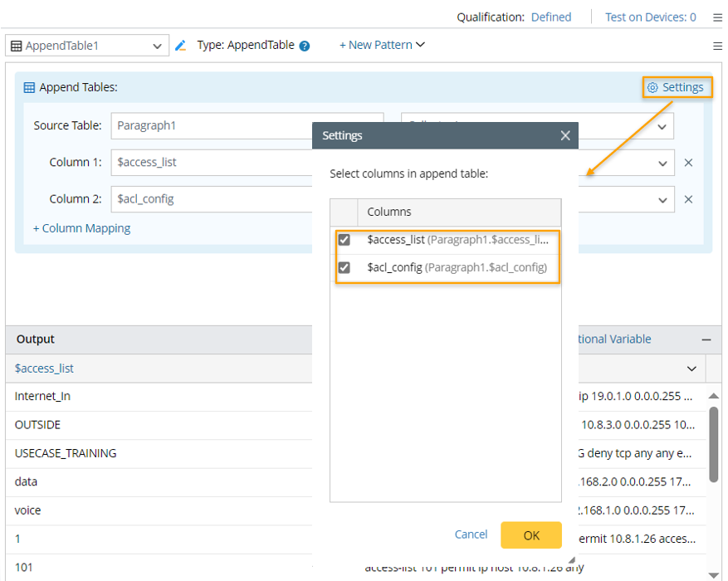Click the Defined qualification link
Viewport: 728px width, 581px height.
point(551,17)
